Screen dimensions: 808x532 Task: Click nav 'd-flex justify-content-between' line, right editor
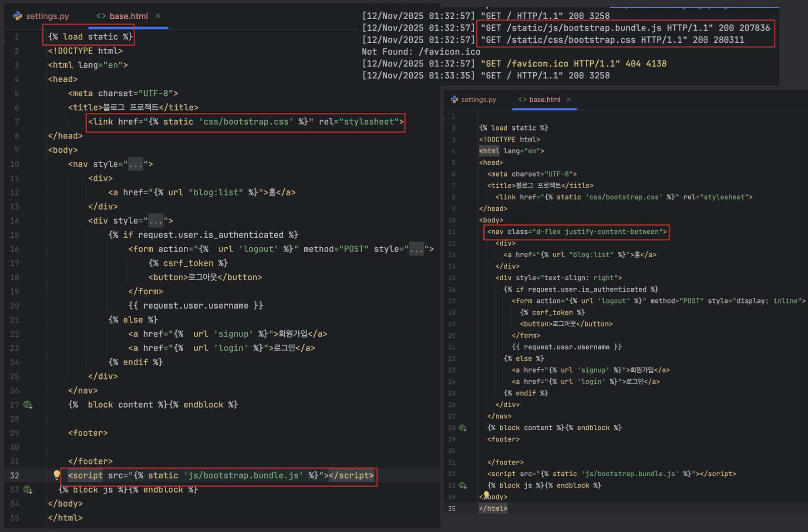(x=577, y=232)
